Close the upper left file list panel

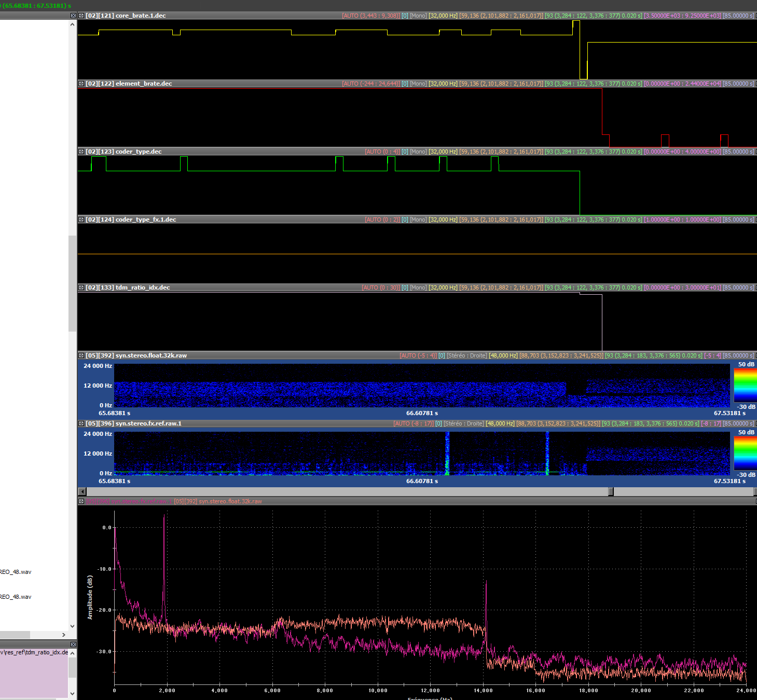coord(73,16)
